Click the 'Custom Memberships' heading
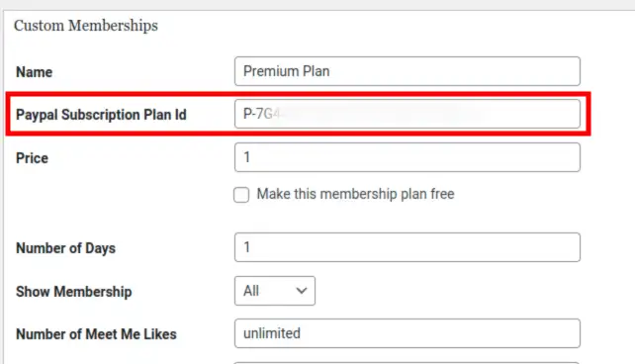The height and width of the screenshot is (364, 635). pyautogui.click(x=86, y=26)
